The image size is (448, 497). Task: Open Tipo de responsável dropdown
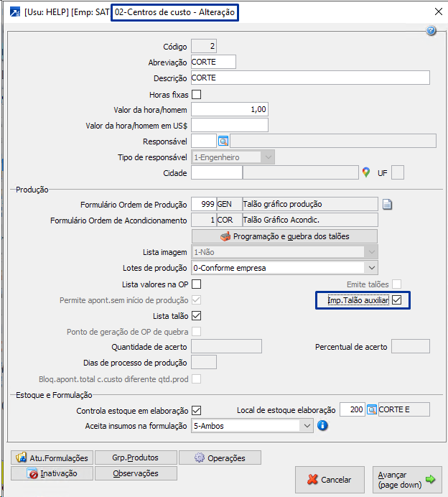point(233,157)
